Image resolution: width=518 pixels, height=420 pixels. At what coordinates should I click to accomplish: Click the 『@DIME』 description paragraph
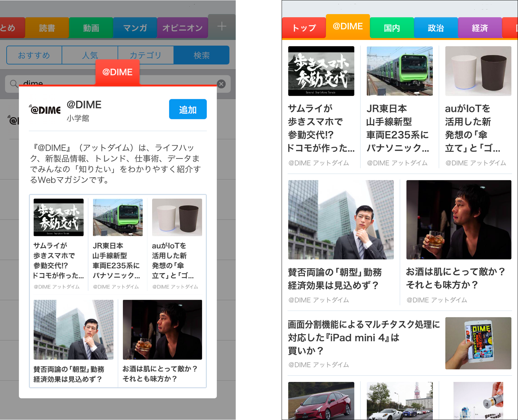click(x=116, y=164)
